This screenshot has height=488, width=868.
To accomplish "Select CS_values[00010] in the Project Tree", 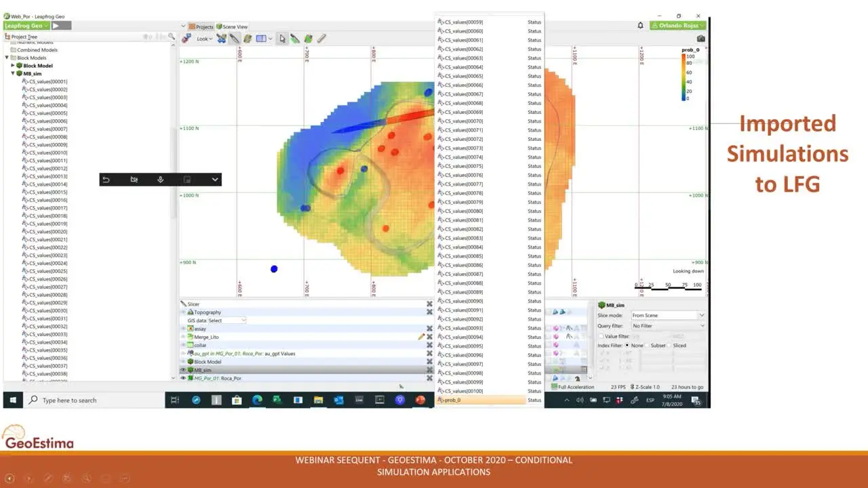I will [44, 152].
